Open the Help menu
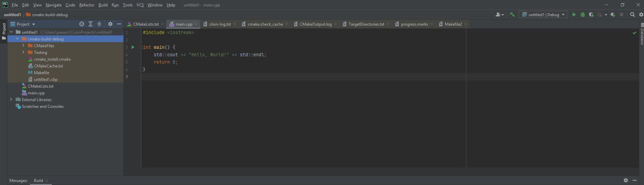 click(x=171, y=5)
